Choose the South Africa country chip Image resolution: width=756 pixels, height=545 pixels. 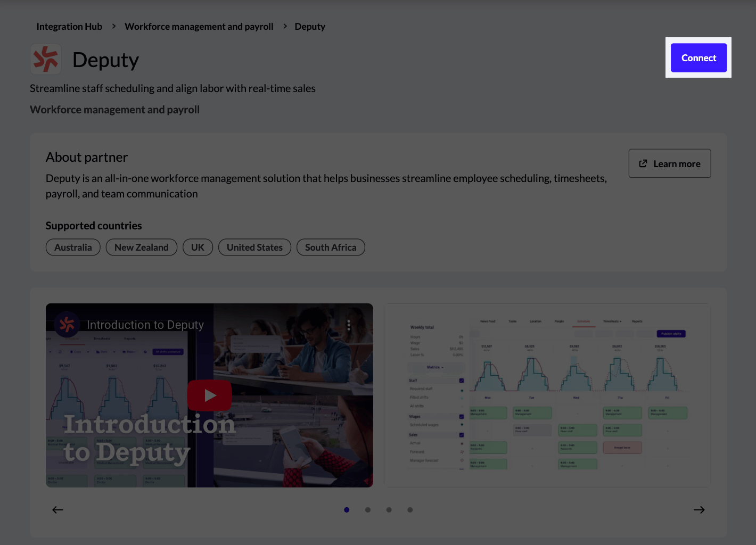tap(331, 247)
